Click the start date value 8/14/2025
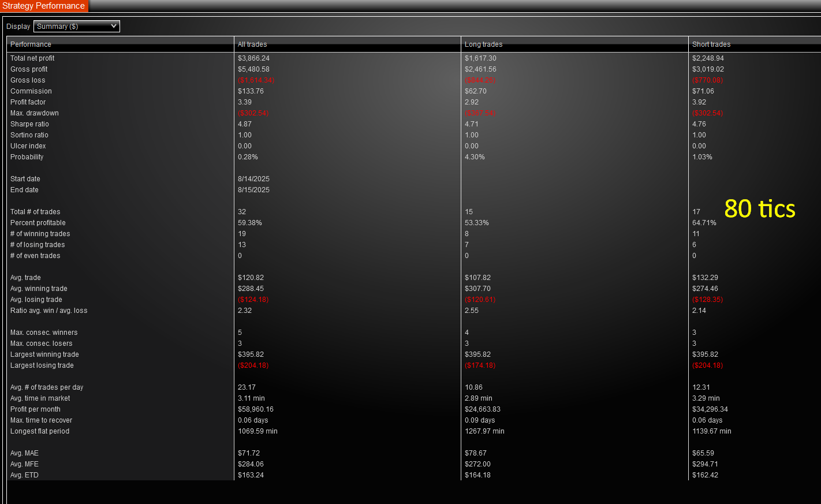The image size is (821, 504). (x=253, y=179)
